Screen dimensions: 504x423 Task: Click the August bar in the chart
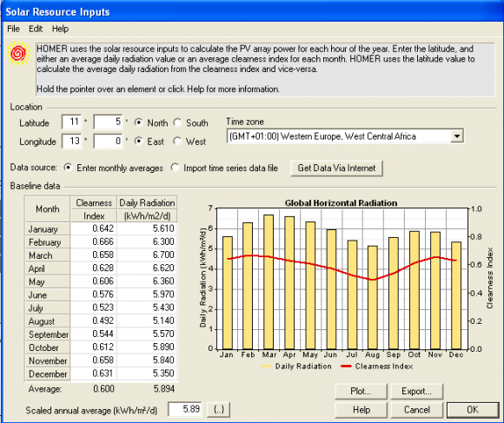pos(373,297)
